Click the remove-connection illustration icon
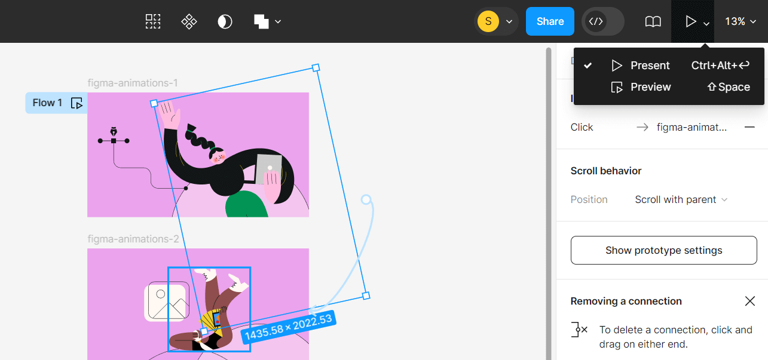Screen dimensions: 768x360 [579, 330]
